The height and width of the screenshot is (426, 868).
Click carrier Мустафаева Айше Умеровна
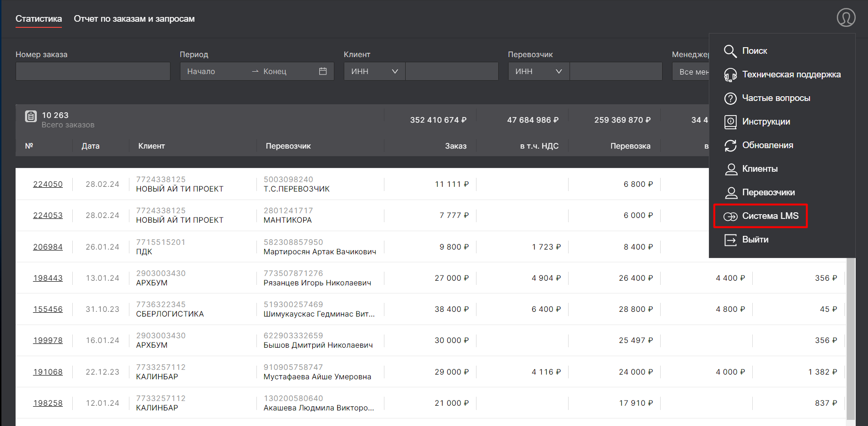(x=317, y=376)
